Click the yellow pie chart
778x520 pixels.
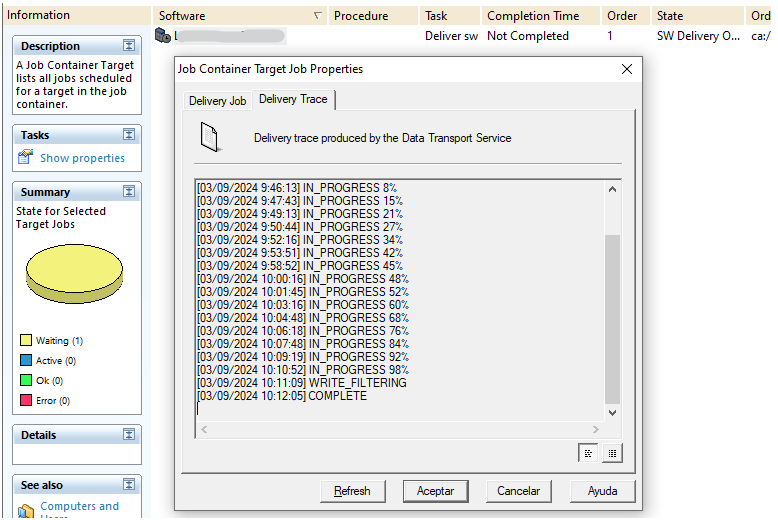(x=74, y=273)
